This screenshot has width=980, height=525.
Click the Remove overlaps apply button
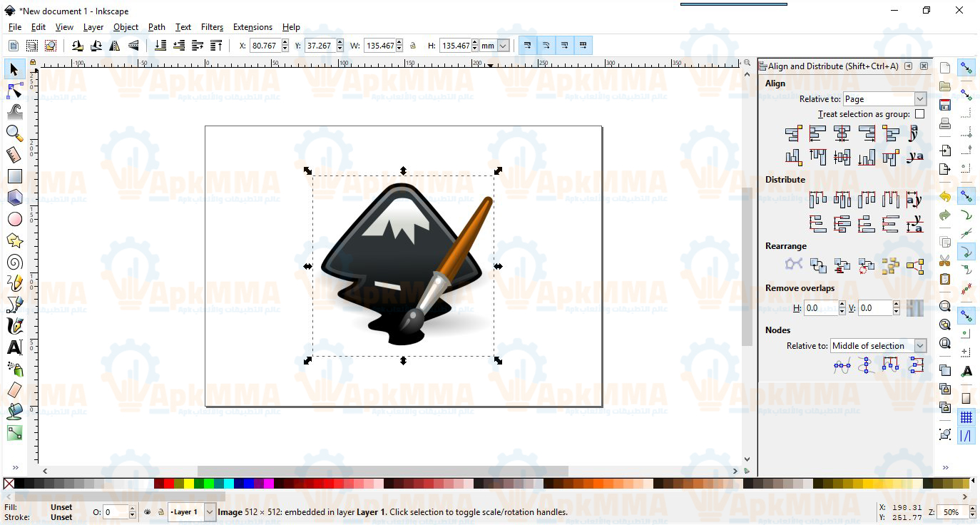[x=915, y=308]
